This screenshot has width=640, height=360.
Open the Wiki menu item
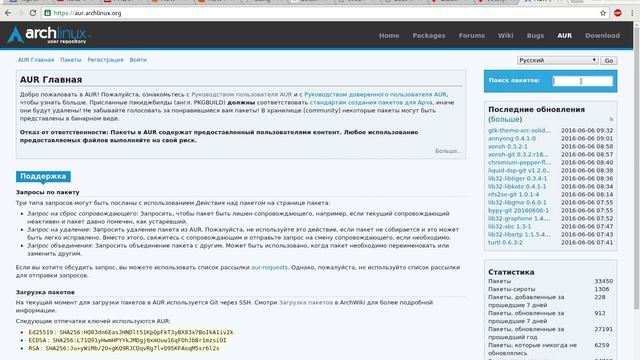point(505,36)
